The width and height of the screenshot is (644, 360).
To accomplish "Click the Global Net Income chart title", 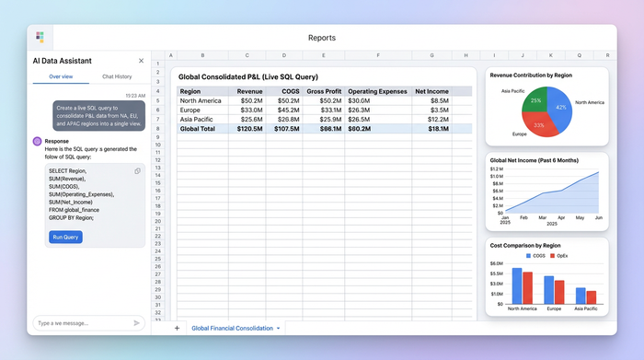I will coord(534,160).
